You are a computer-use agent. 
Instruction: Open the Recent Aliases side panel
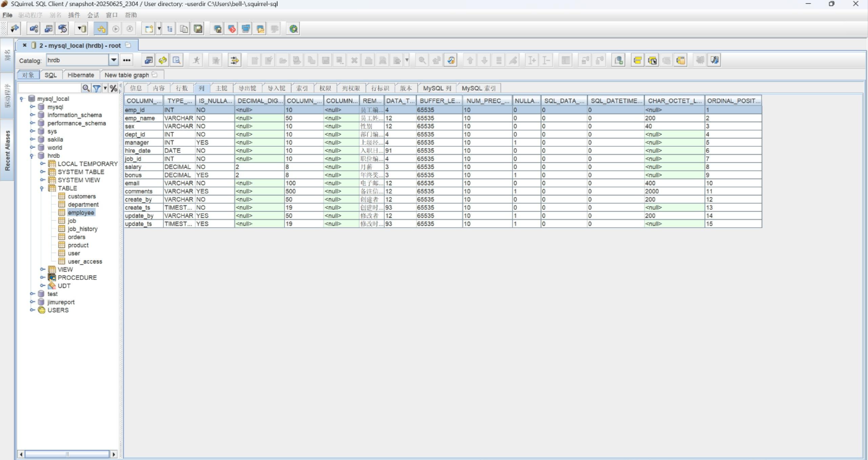(x=7, y=151)
